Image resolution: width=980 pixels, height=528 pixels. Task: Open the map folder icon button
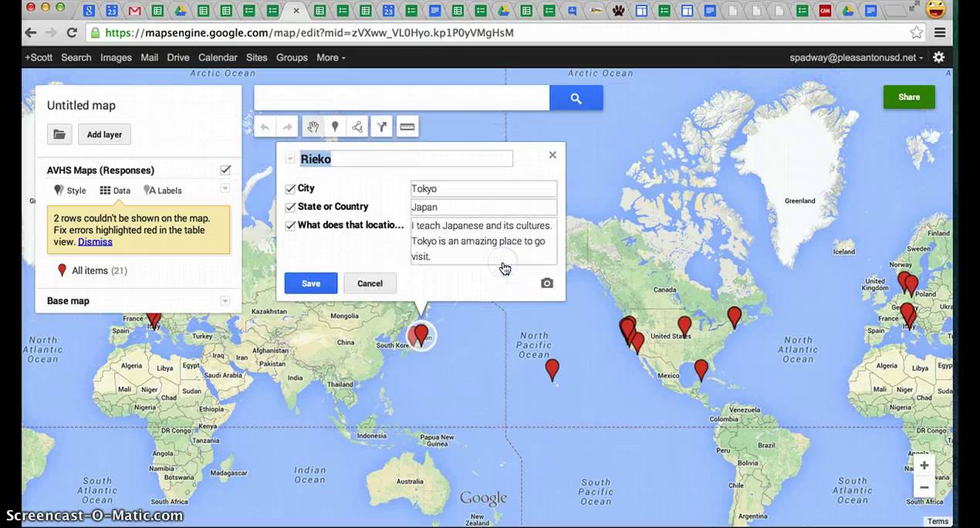pos(59,134)
